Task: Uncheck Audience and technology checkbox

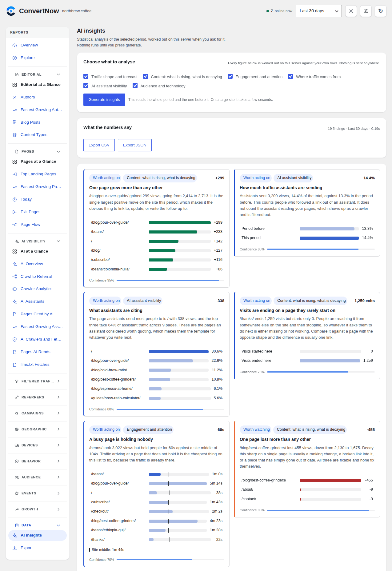Action: click(x=135, y=86)
